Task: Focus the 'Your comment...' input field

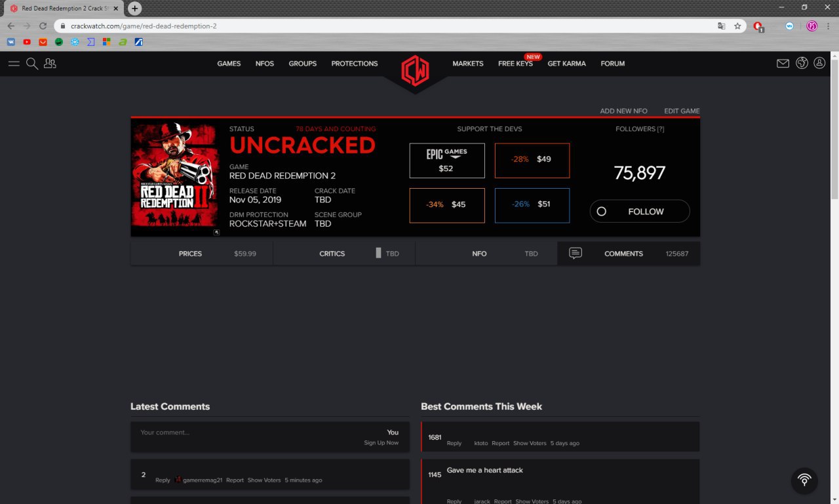Action: [270, 436]
